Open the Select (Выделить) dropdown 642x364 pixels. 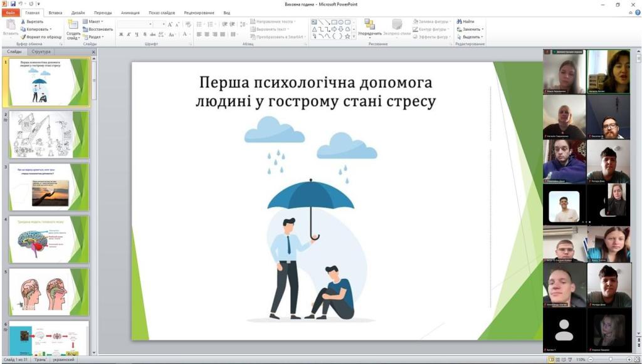point(471,37)
